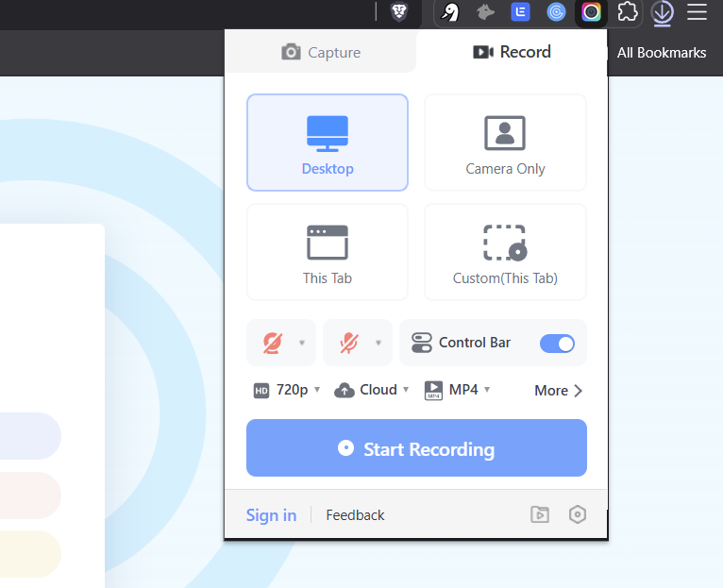Viewport: 723px width, 588px height.
Task: Open the browser extensions puzzle icon
Action: [627, 12]
